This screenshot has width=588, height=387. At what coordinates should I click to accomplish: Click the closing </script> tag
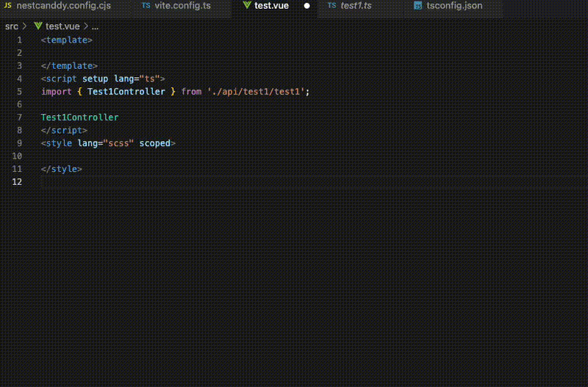(x=64, y=131)
